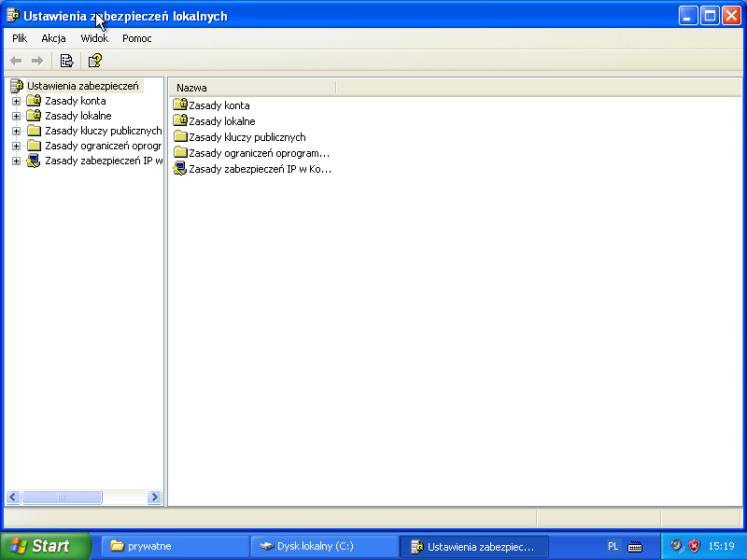The height and width of the screenshot is (560, 747).
Task: Open the Akcja menu
Action: (53, 38)
